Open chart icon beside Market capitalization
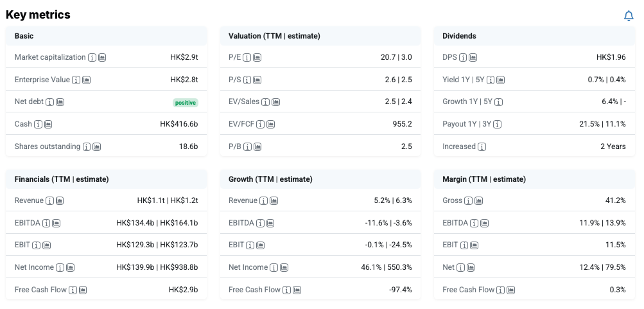 (102, 58)
